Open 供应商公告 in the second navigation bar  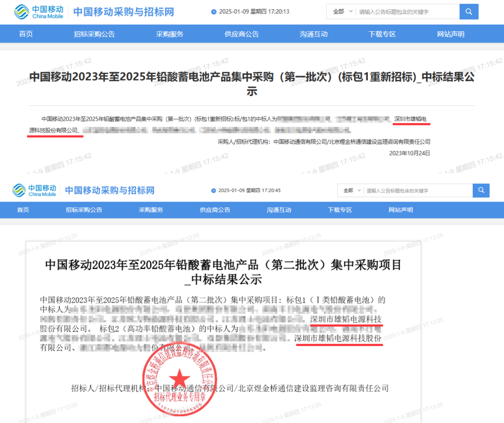coord(215,210)
